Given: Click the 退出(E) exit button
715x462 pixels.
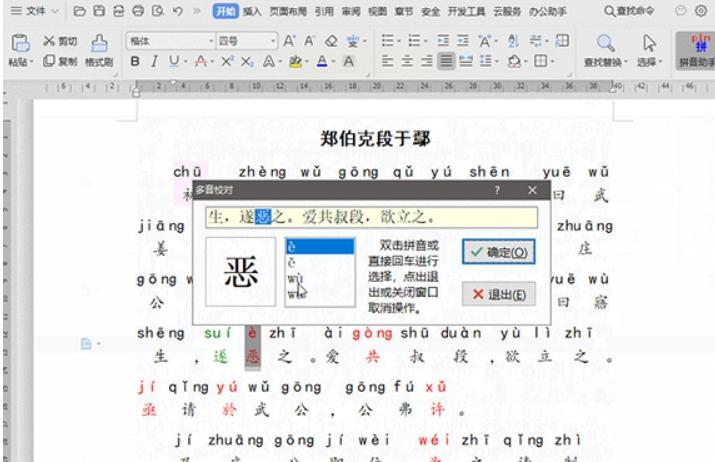Looking at the screenshot, I should 498,294.
